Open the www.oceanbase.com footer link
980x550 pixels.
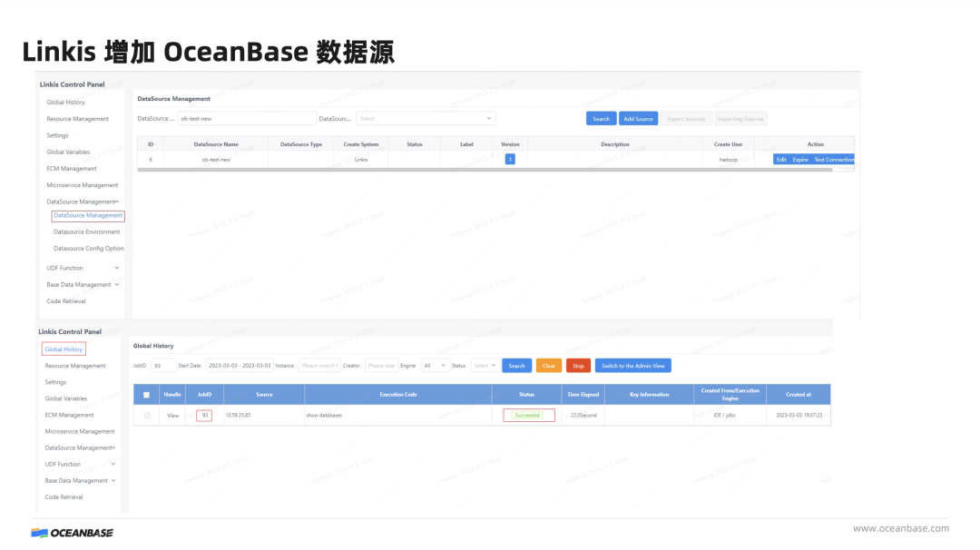pos(901,528)
